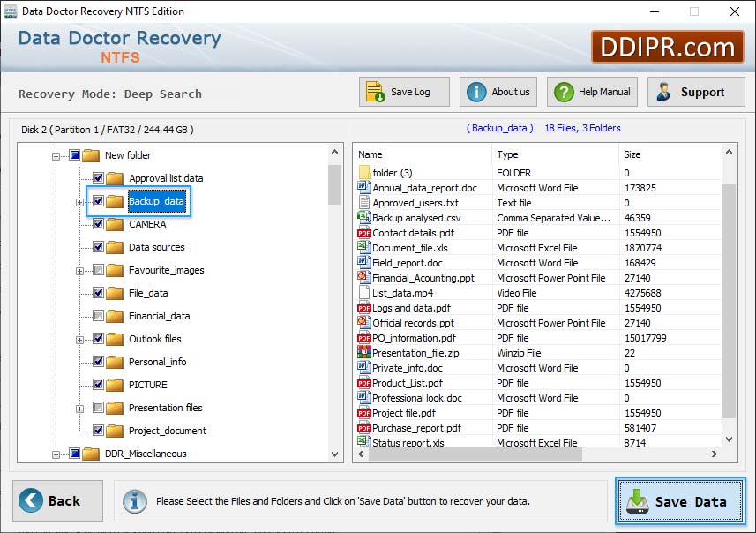
Task: Click the Help Manual question mark icon
Action: [564, 92]
